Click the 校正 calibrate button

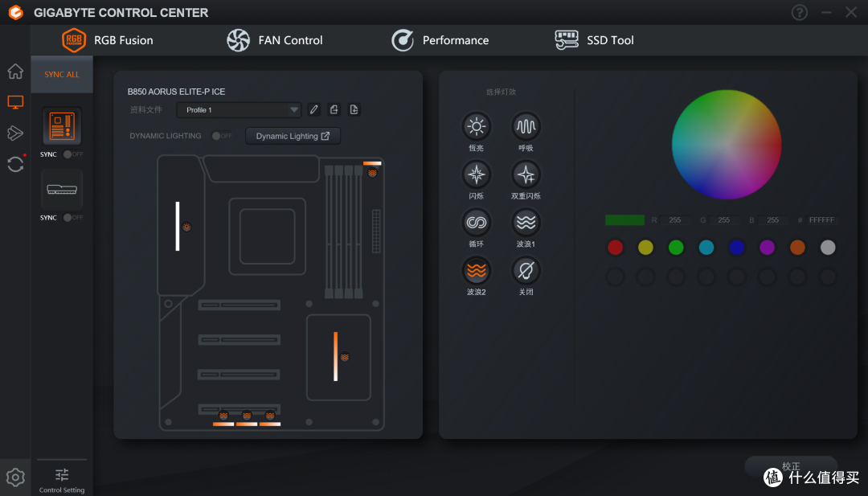[791, 466]
